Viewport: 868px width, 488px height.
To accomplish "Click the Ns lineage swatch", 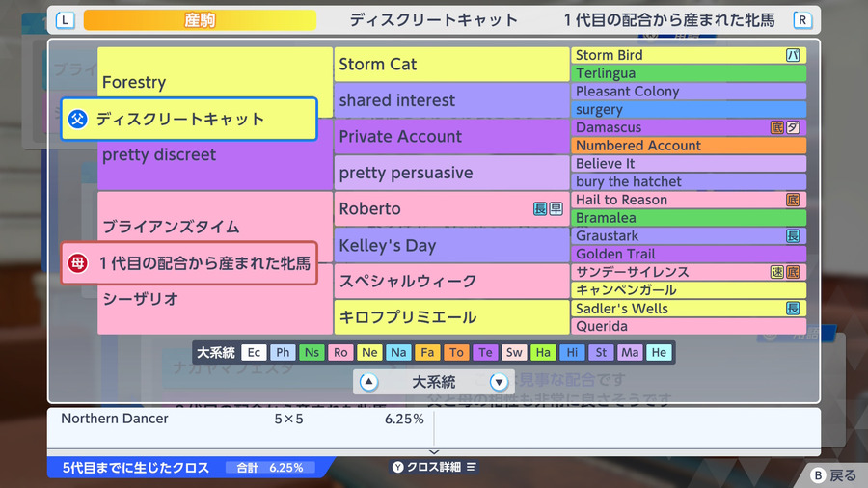I will [312, 352].
